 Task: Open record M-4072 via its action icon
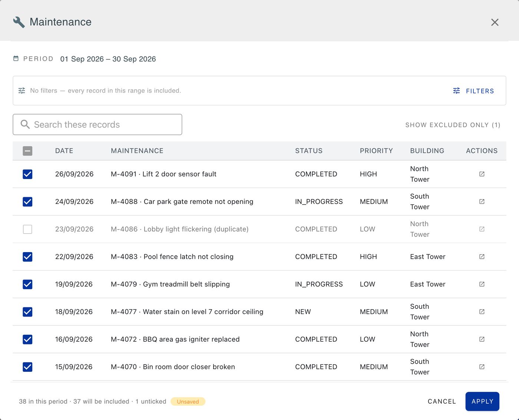pyautogui.click(x=482, y=339)
